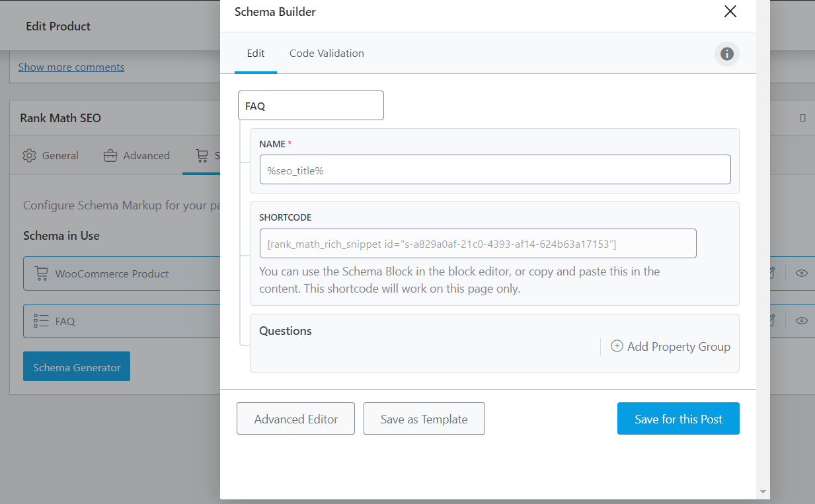Screen dimensions: 815x504
Task: Switch to the Code Validation tab
Action: click(327, 54)
